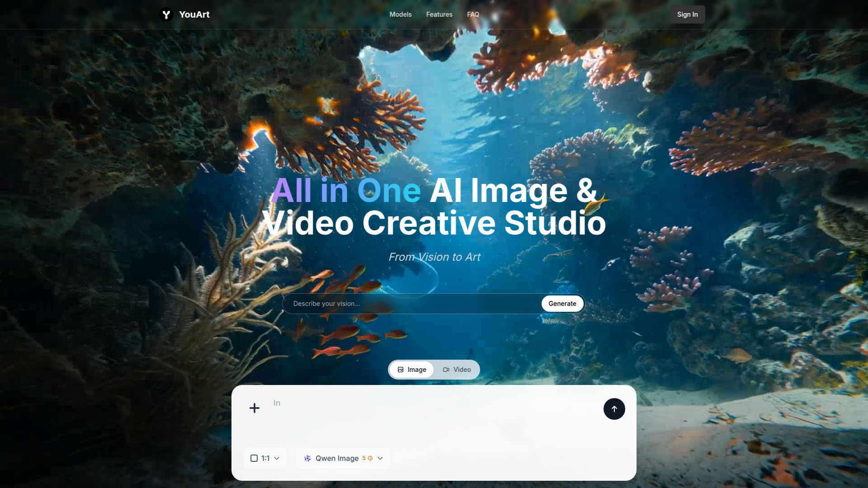This screenshot has width=868, height=488.
Task: Open the FAQ nav link
Action: [x=473, y=14]
